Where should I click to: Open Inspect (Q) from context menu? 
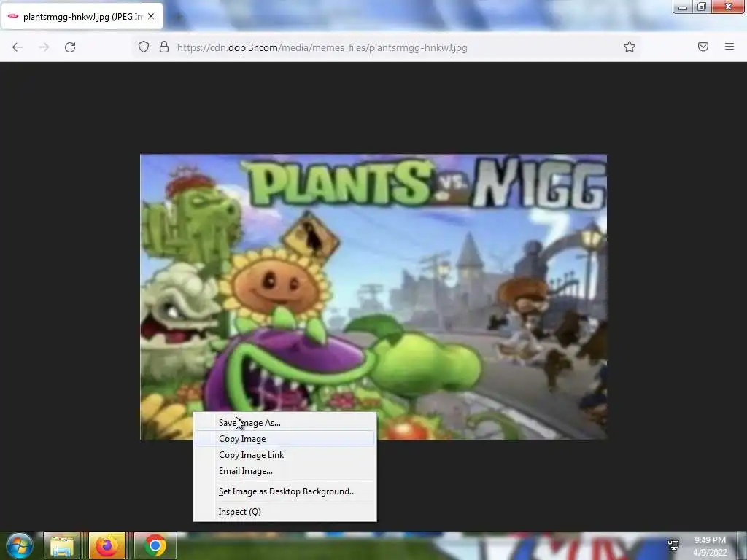[x=285, y=512]
